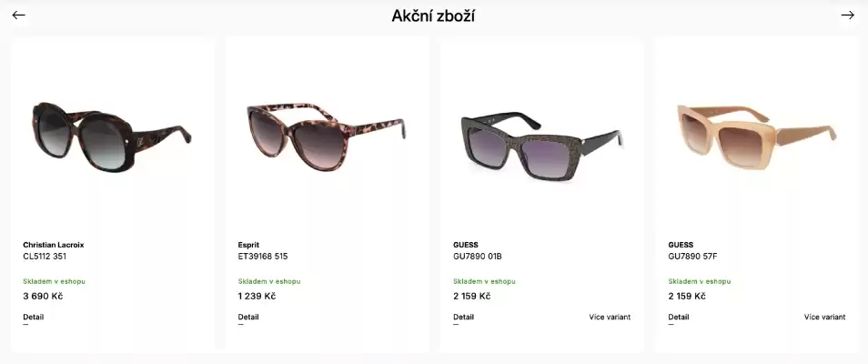Click the Esprit brand name
Viewport: 868px width, 364px height.
point(248,245)
